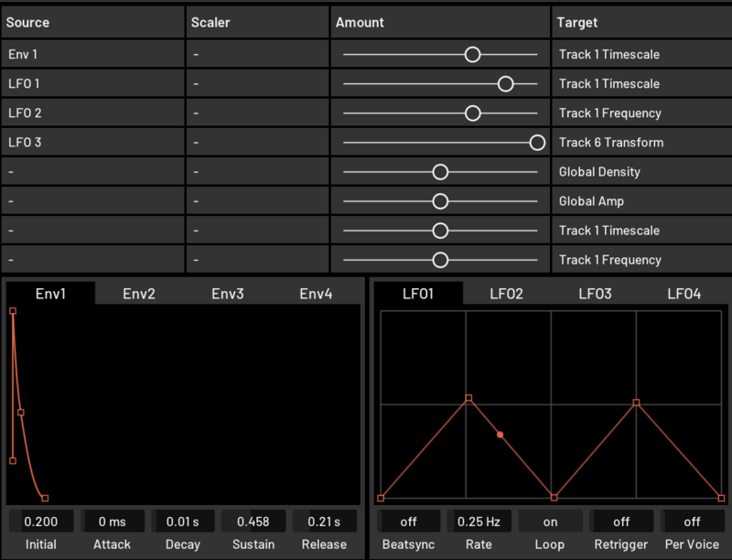Click the Sustain 0.458 value field

(x=253, y=522)
